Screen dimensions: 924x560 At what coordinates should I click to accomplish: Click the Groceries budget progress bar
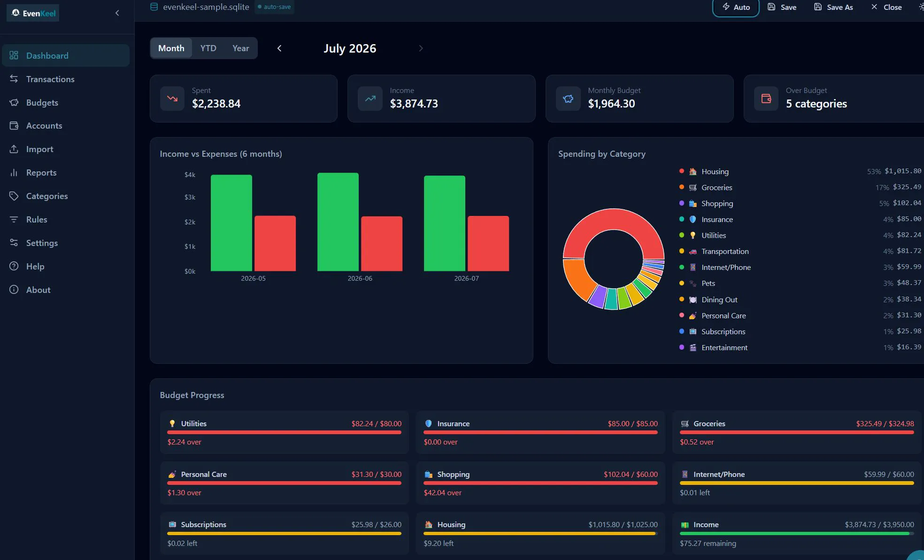pos(797,432)
